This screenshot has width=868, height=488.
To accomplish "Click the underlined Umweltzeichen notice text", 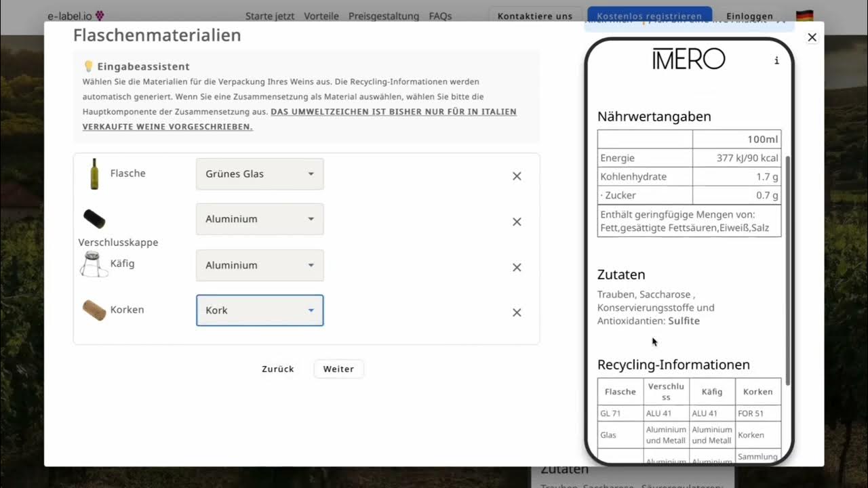I will [x=300, y=119].
